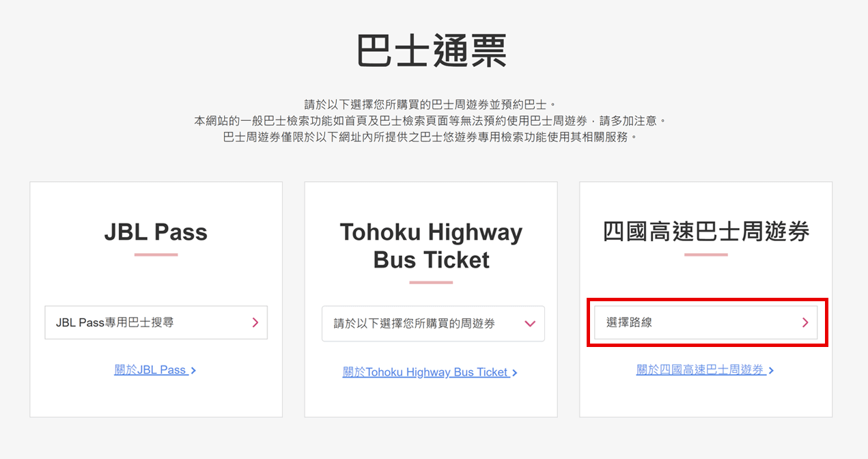The width and height of the screenshot is (868, 459).
Task: Click the Tohoku Highway Bus Ticket heading
Action: tap(431, 246)
